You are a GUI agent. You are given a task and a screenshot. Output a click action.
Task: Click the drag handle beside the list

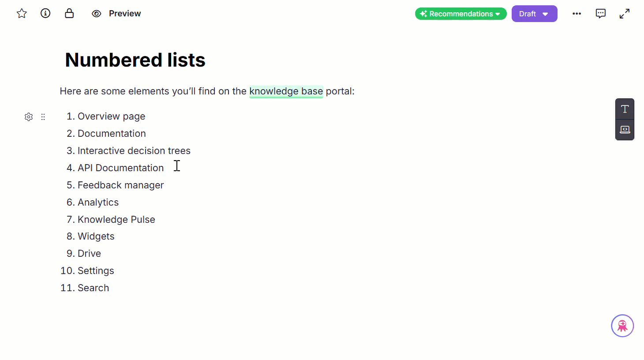pyautogui.click(x=43, y=117)
